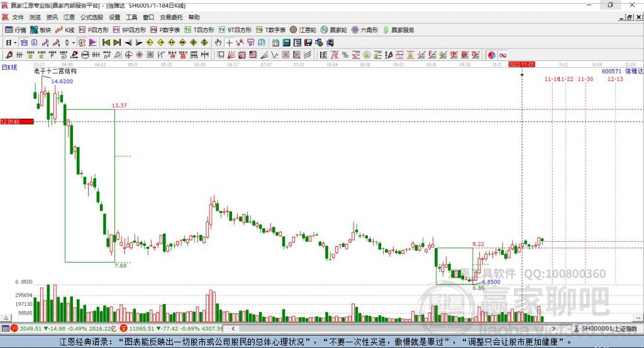The width and height of the screenshot is (644, 348).
Task: Open the 交易委托 menu
Action: [171, 17]
